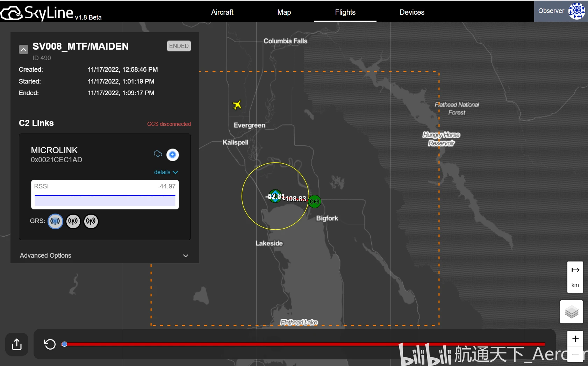Click the ID 490 label
The image size is (588, 366).
42,58
